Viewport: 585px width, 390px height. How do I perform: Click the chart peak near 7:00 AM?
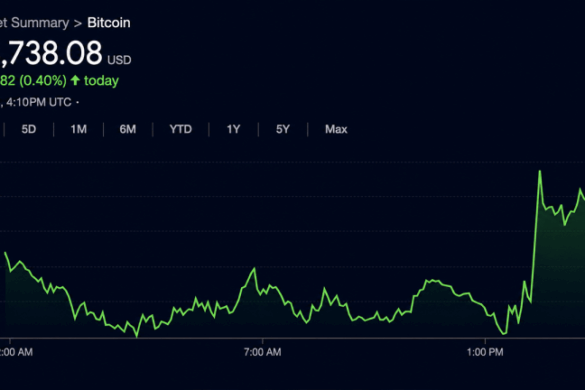pos(254,268)
